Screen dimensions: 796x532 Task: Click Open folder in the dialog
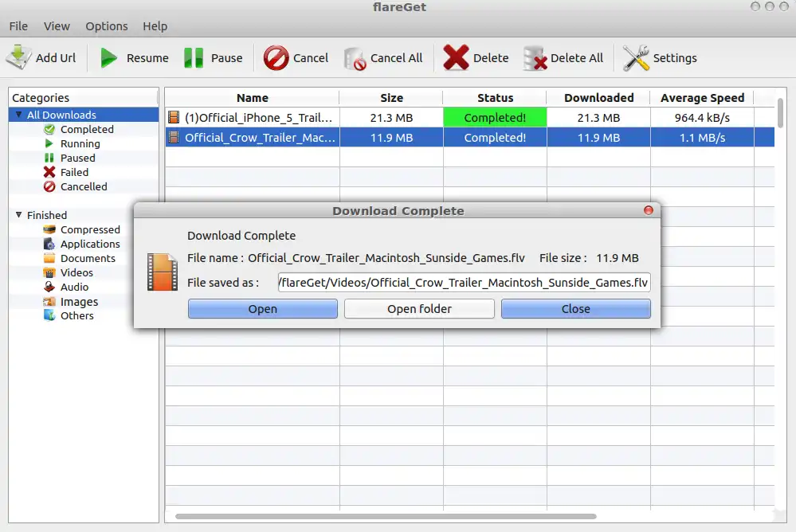tap(419, 309)
